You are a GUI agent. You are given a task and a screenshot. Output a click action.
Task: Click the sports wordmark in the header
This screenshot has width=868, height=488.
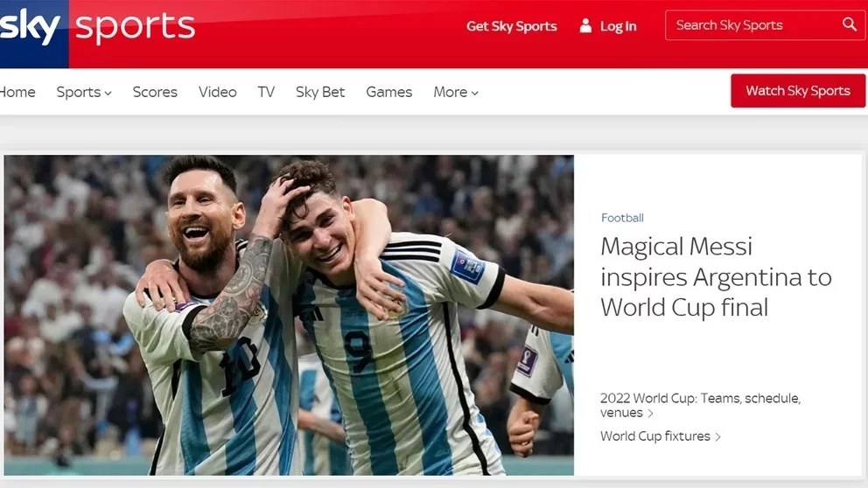(135, 28)
